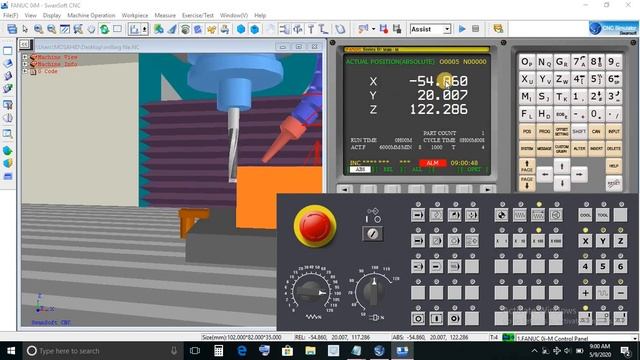Click the rapid traverse wave button
The image size is (640, 360).
point(603,293)
